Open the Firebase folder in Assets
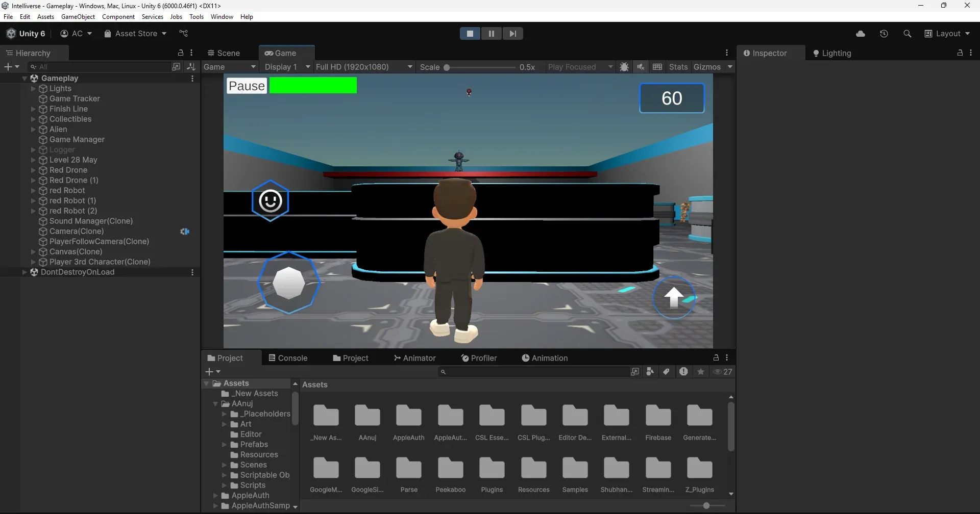 (x=658, y=422)
